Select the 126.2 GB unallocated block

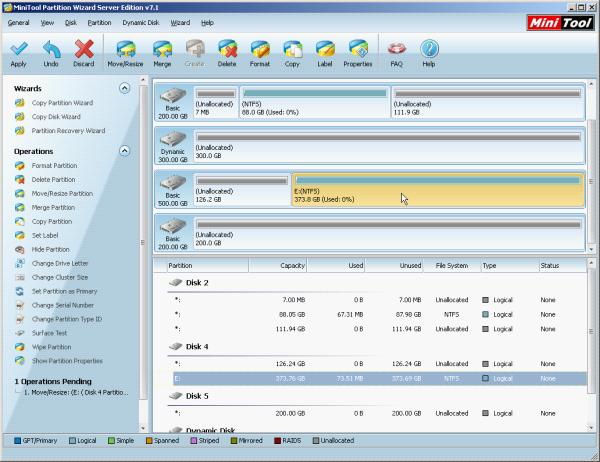point(242,190)
